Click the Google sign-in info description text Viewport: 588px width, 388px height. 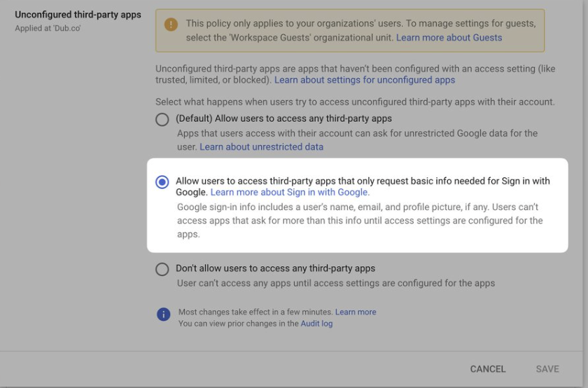[360, 221]
